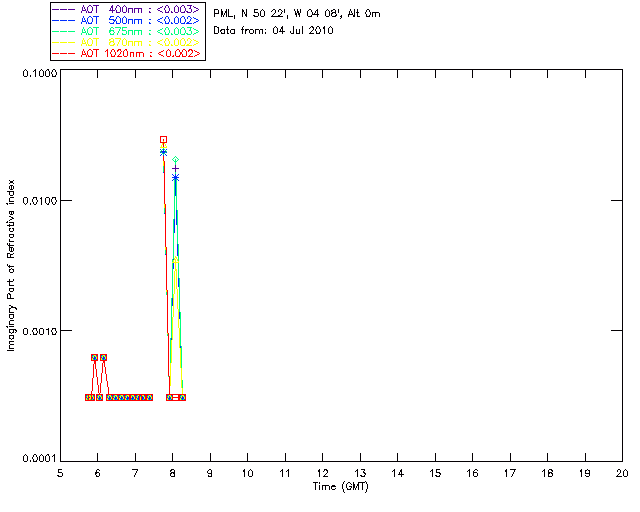Click the green diamond 675nm peak marker
The width and height of the screenshot is (640, 512).
[176, 160]
